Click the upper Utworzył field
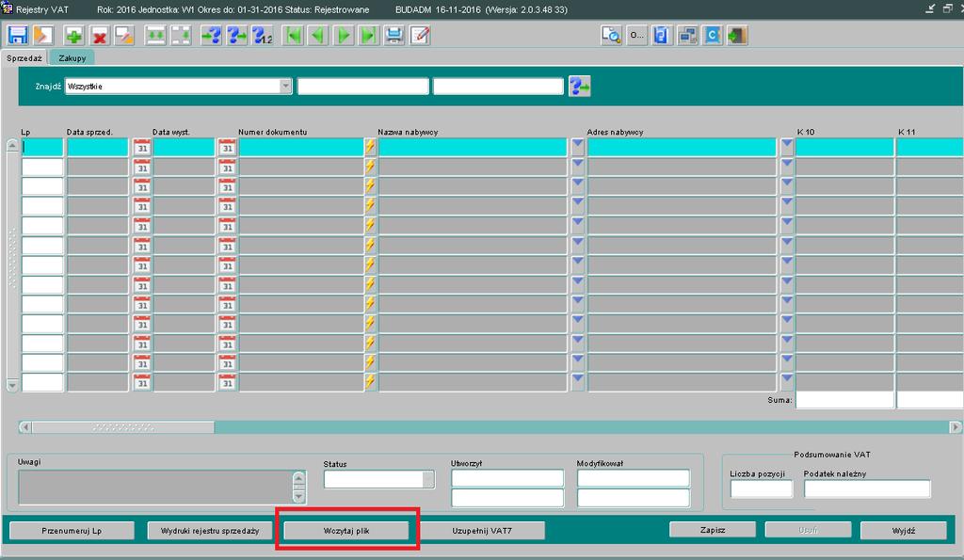964x560 pixels. (x=507, y=478)
